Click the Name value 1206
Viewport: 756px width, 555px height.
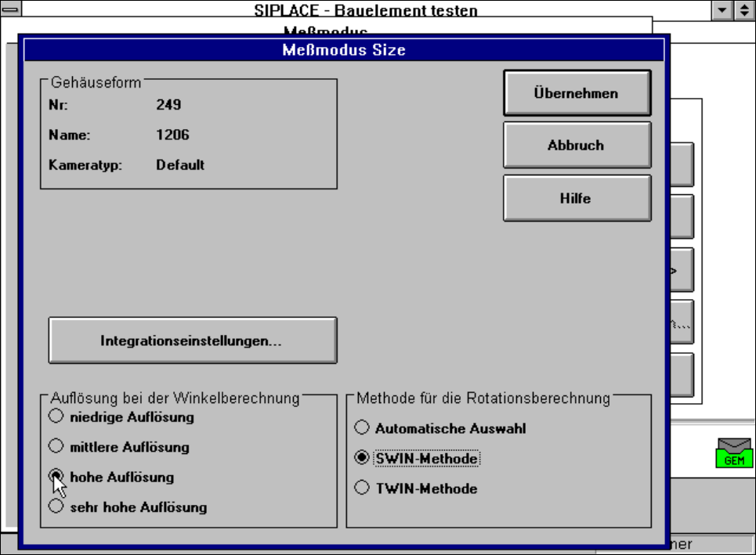point(172,135)
